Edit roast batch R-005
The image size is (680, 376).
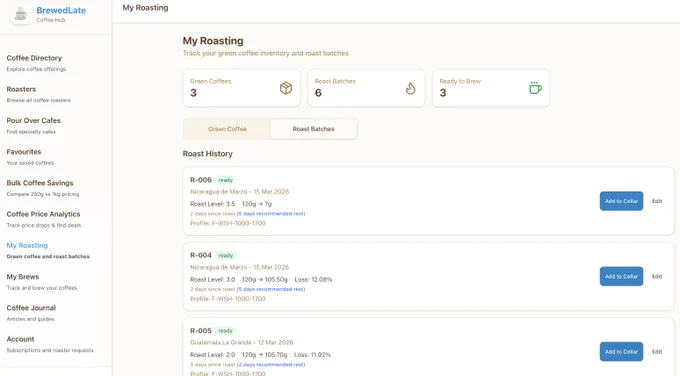657,352
